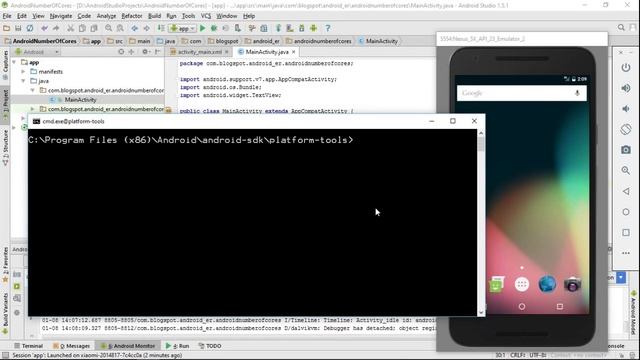Click the Save All toolbar icon
This screenshot has width=640, height=360.
(x=18, y=28)
